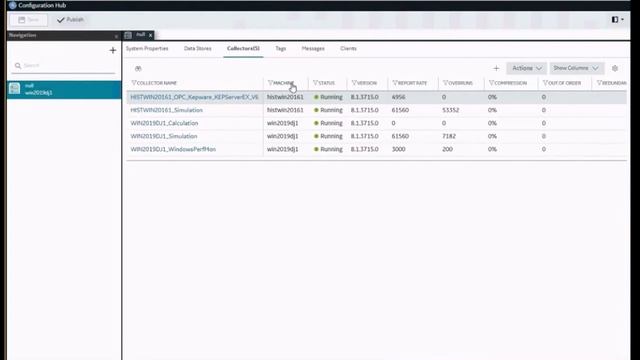Click the server icon beside win2019dj1
640x360 pixels.
click(x=15, y=88)
